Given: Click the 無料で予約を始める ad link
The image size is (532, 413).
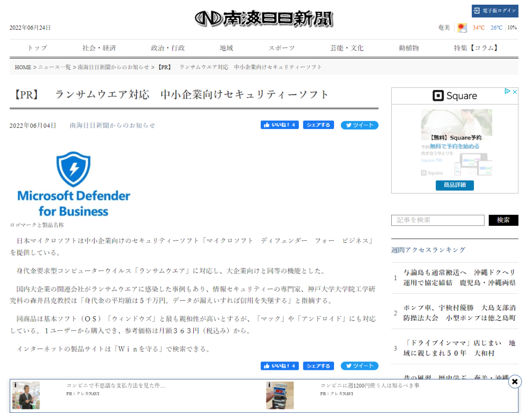Looking at the screenshot, I should [455, 146].
